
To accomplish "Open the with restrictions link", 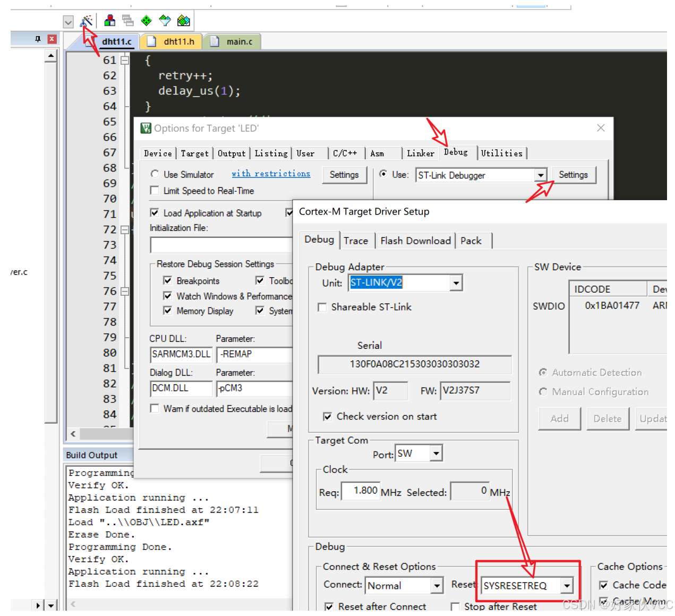I will click(x=271, y=174).
